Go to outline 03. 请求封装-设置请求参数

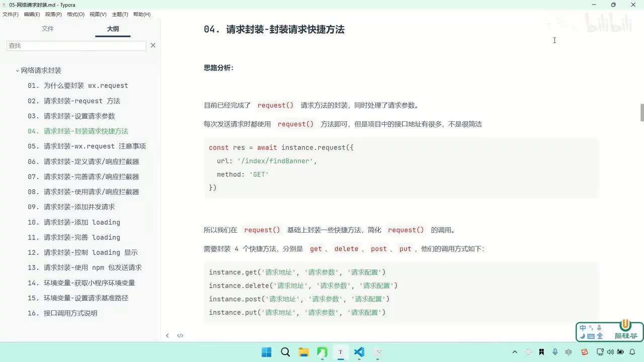[71, 116]
